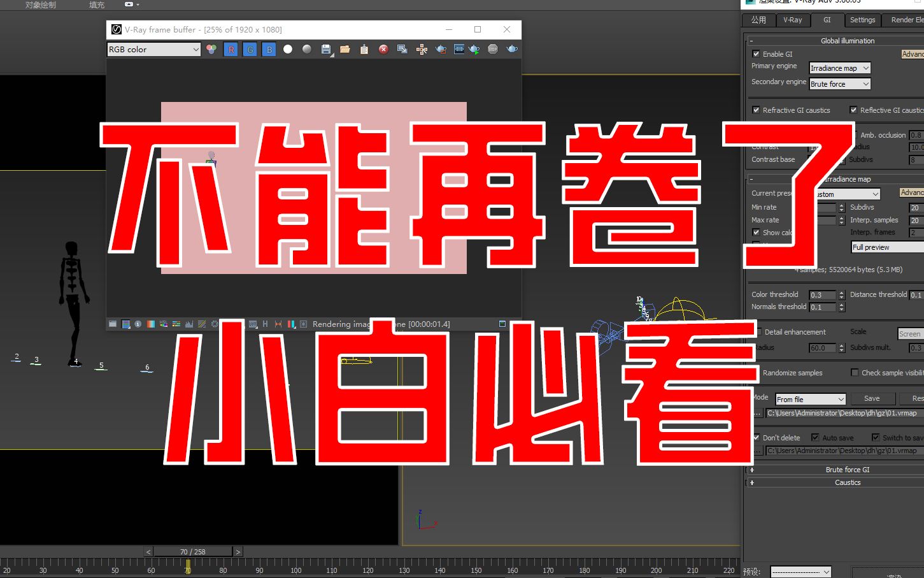
Task: Enable GI in the Global illumination rollout
Action: coord(756,54)
